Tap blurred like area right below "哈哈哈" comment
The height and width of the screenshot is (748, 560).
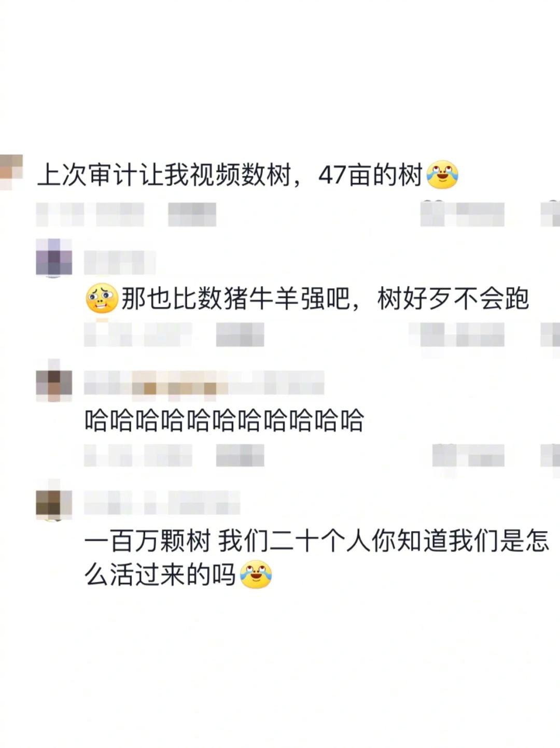(468, 456)
